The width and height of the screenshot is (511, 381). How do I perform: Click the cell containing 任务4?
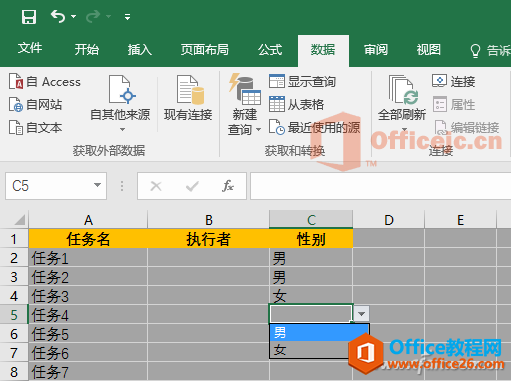(88, 314)
